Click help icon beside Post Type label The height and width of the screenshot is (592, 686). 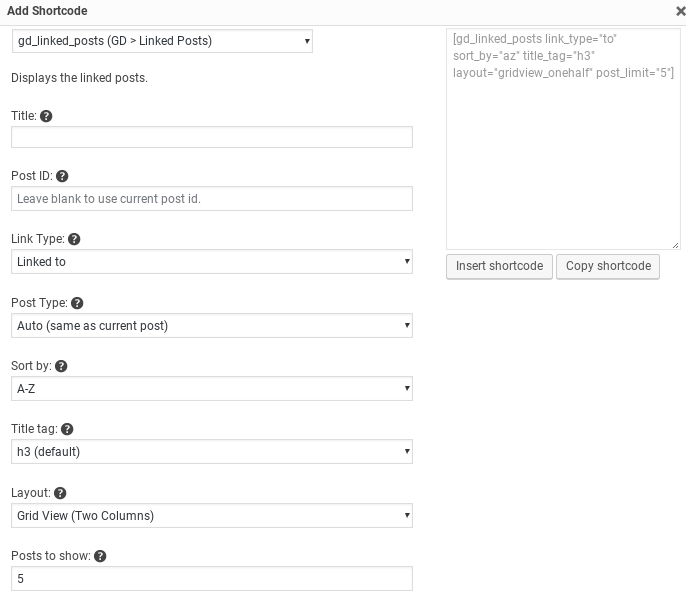pyautogui.click(x=78, y=303)
